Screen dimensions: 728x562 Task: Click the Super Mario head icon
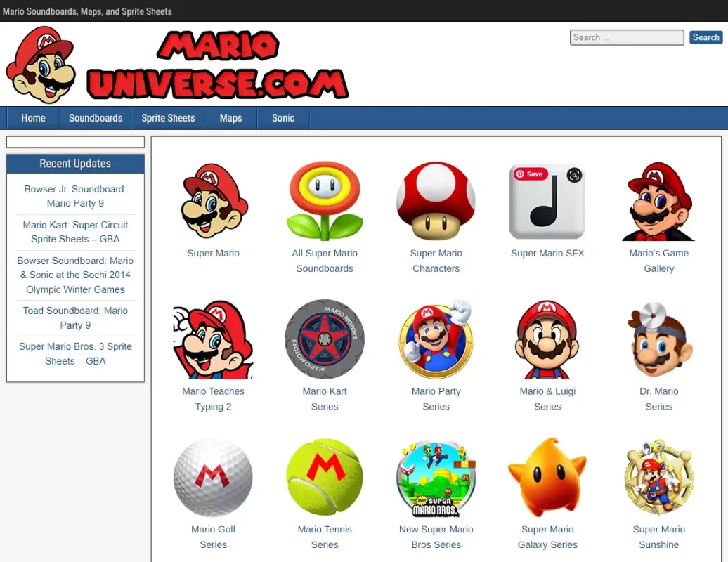(213, 201)
